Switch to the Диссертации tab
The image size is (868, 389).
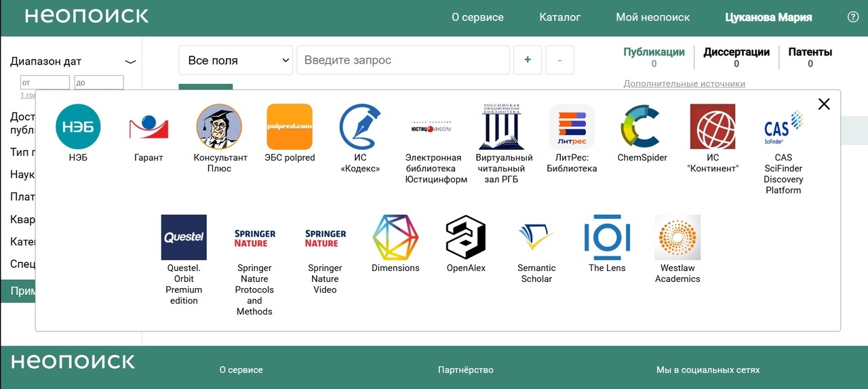[736, 57]
